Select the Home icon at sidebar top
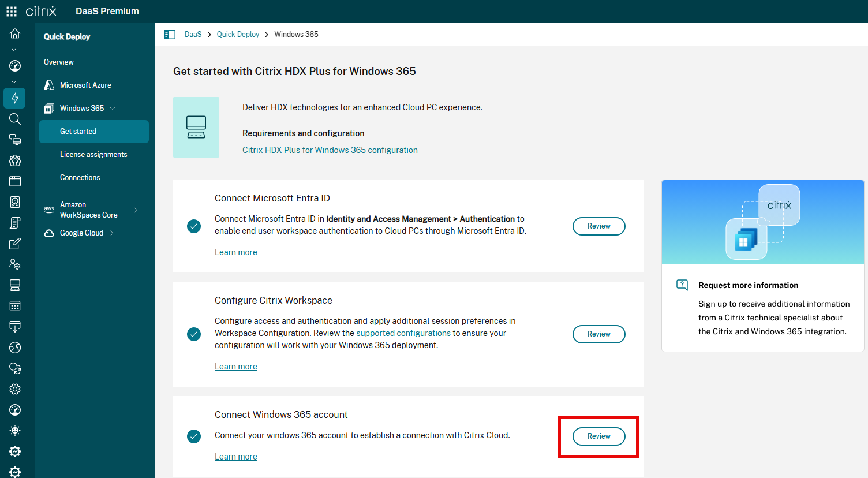The height and width of the screenshot is (478, 868). coord(14,33)
